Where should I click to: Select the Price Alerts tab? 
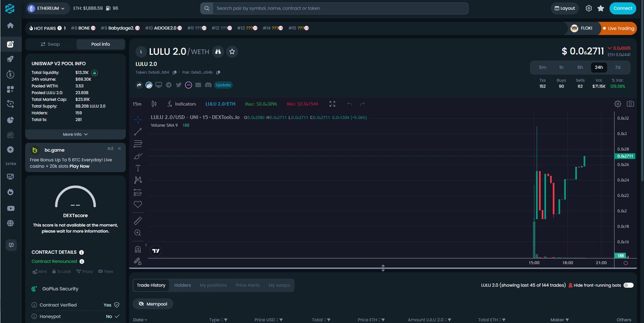pyautogui.click(x=247, y=285)
